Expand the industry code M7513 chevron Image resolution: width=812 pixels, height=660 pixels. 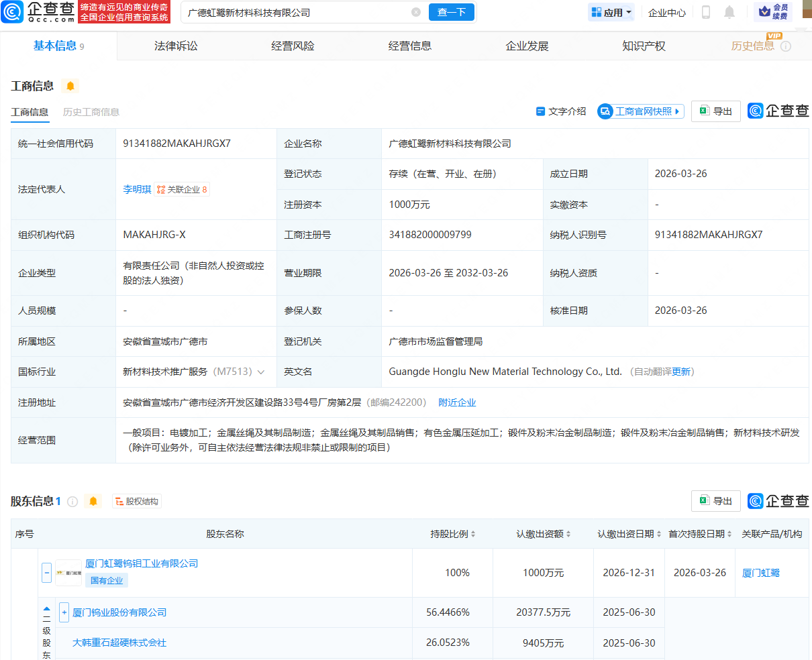tap(262, 372)
